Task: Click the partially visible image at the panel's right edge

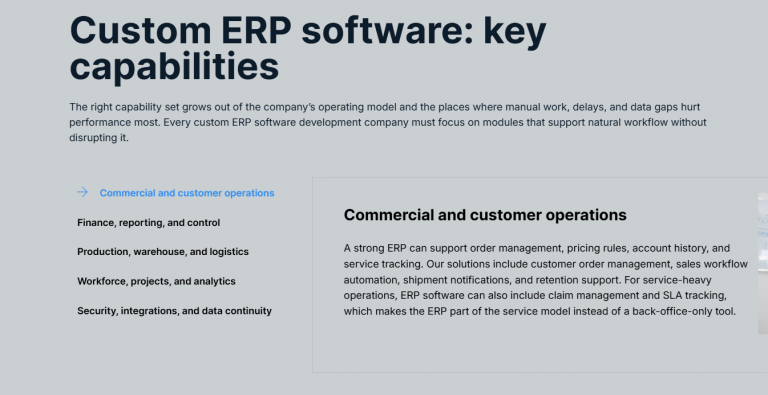Action: pyautogui.click(x=763, y=263)
